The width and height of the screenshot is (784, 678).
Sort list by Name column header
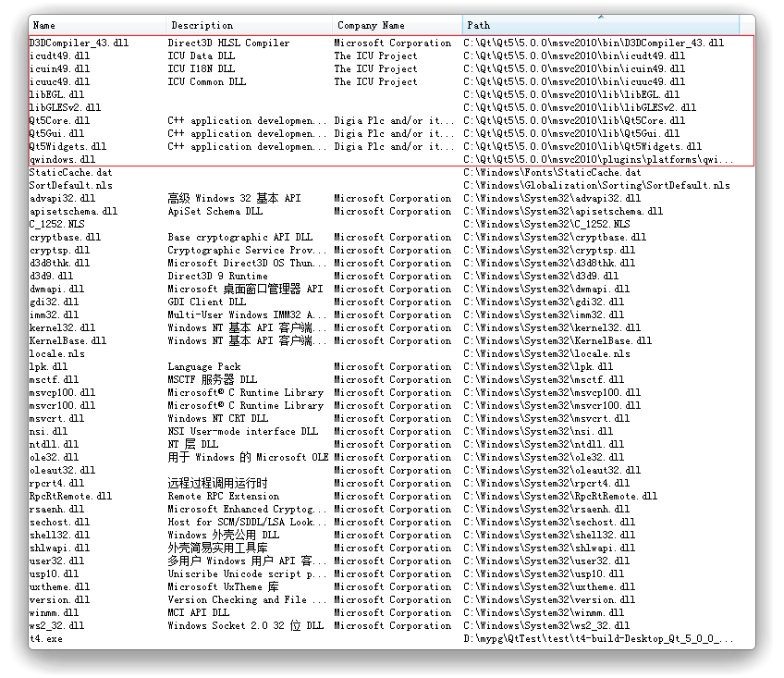click(96, 26)
